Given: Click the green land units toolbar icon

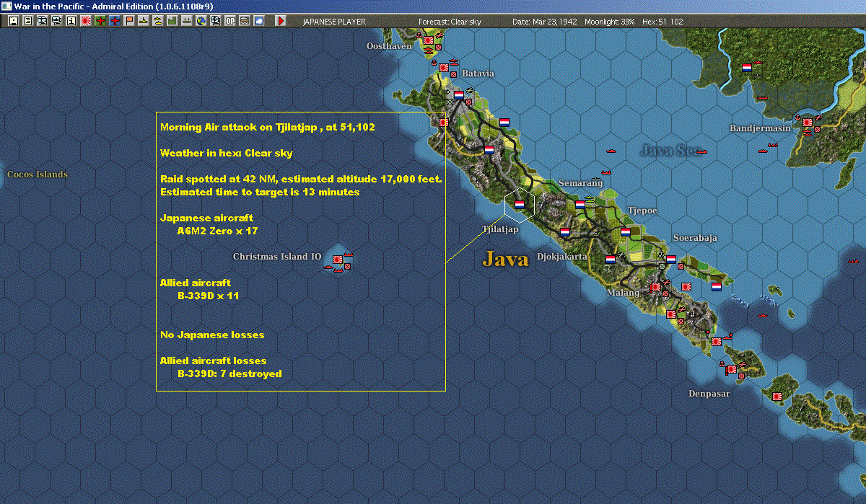Looking at the screenshot, I should pos(172,21).
